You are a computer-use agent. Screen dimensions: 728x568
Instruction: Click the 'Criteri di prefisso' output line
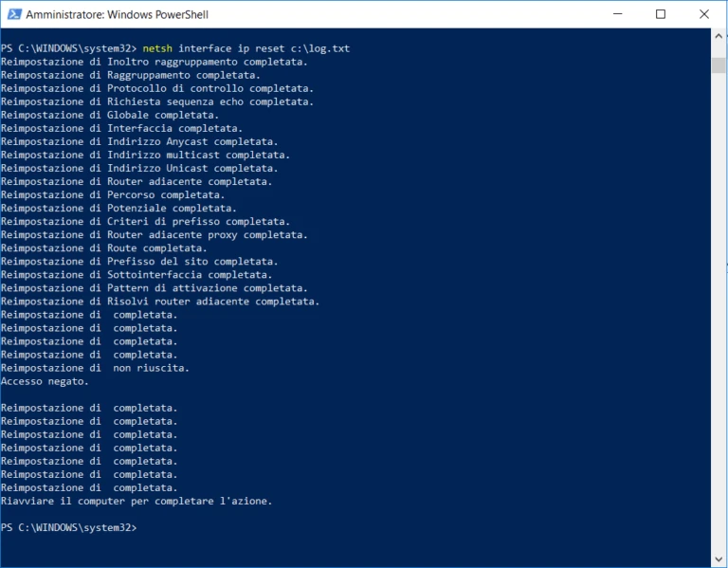point(145,222)
